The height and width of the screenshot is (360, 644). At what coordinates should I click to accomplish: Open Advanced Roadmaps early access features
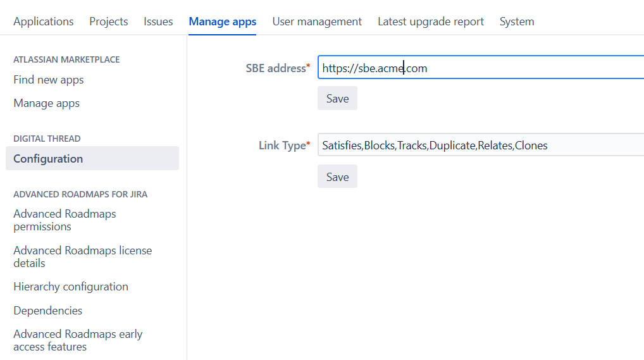[x=78, y=340]
